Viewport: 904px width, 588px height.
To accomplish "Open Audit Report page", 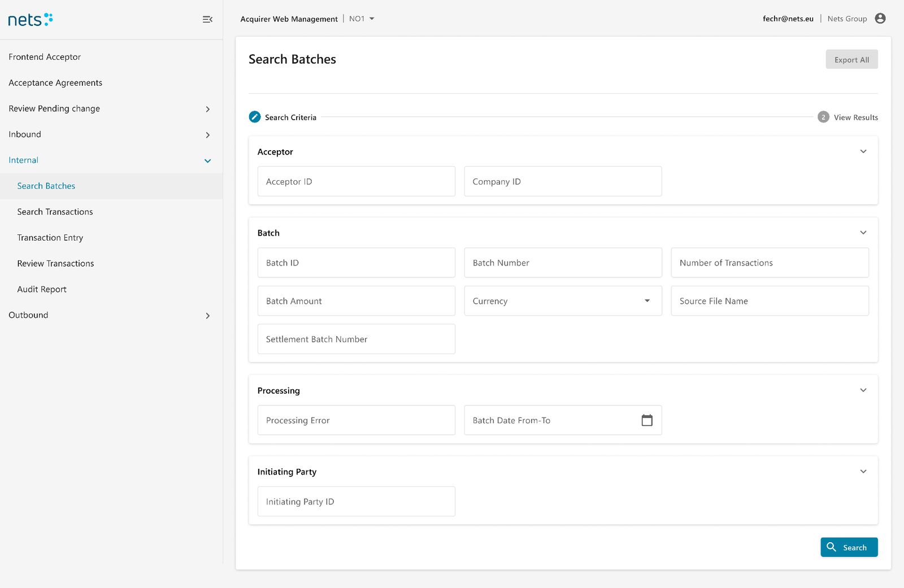I will (x=42, y=289).
